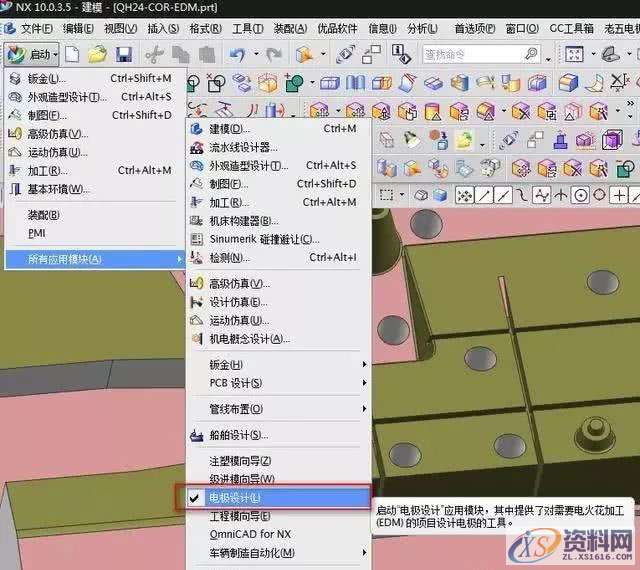Viewport: 640px width, 570px height.
Task: Expand the 车辆制造自动化 submenu arrow
Action: (x=364, y=553)
